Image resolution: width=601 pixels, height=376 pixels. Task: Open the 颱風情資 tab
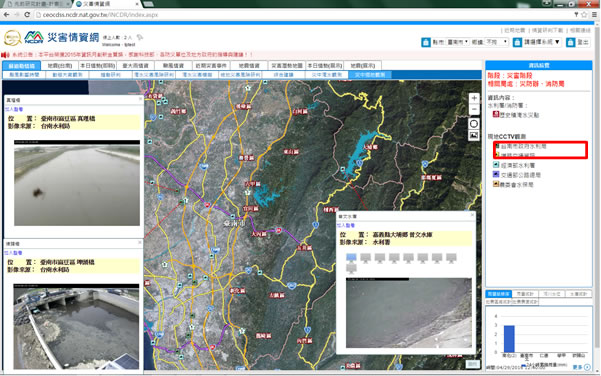[x=173, y=66]
